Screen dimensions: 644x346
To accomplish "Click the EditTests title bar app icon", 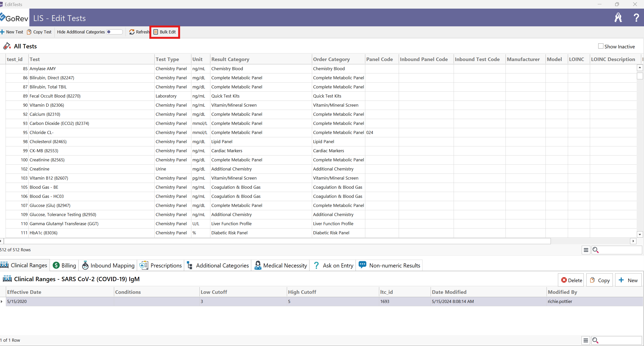I will click(x=1, y=4).
